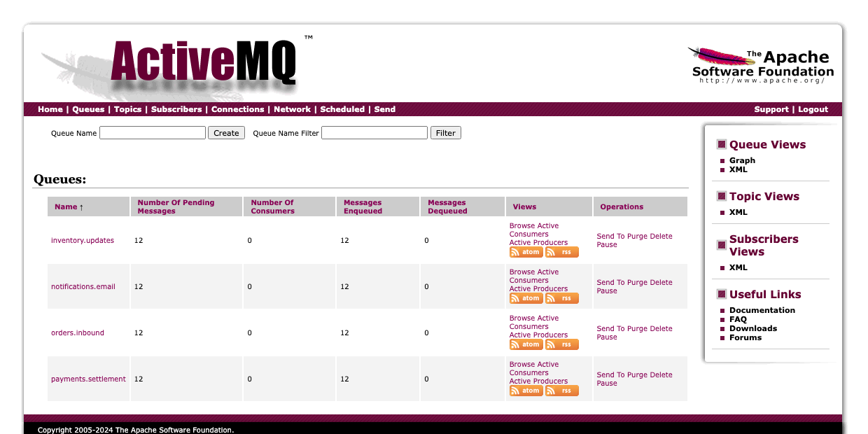The image size is (868, 434).
Task: Focus the Queue Name Filter field
Action: point(374,133)
